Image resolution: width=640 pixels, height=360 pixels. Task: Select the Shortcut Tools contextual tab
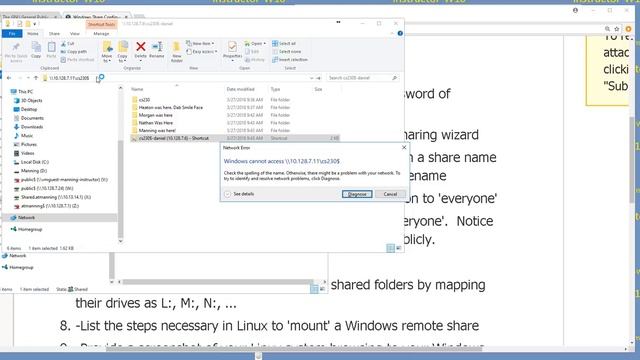pos(102,24)
